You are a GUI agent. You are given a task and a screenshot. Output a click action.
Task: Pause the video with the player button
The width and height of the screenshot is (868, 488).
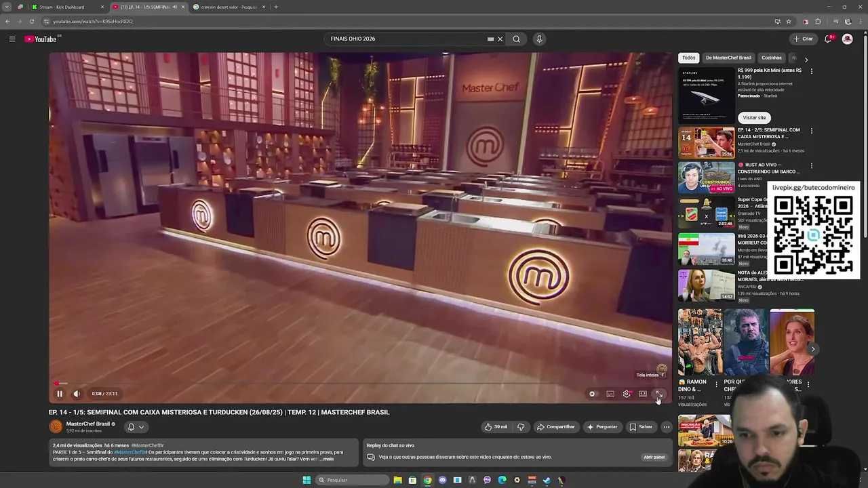(x=60, y=394)
